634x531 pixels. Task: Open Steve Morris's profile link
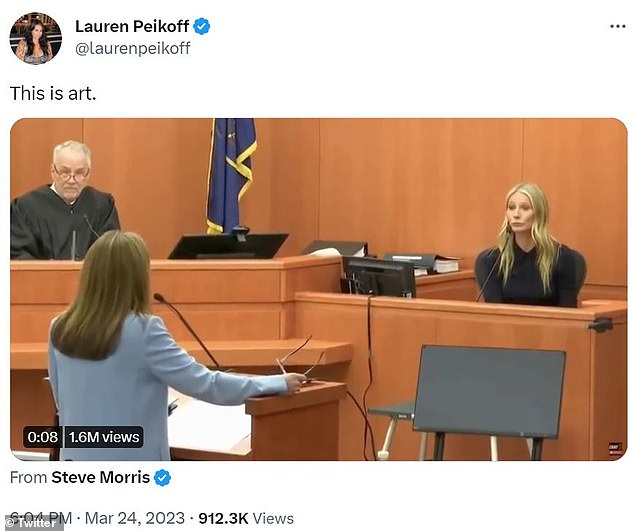(100, 478)
